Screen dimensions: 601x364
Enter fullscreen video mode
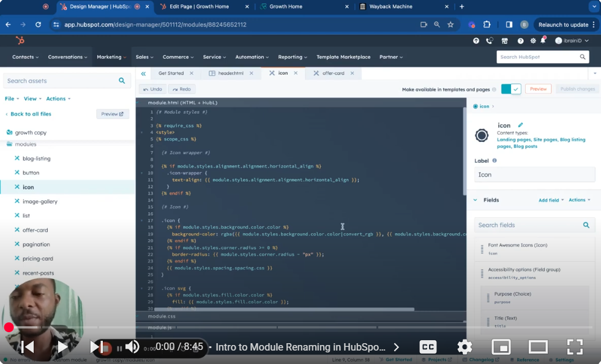(575, 347)
